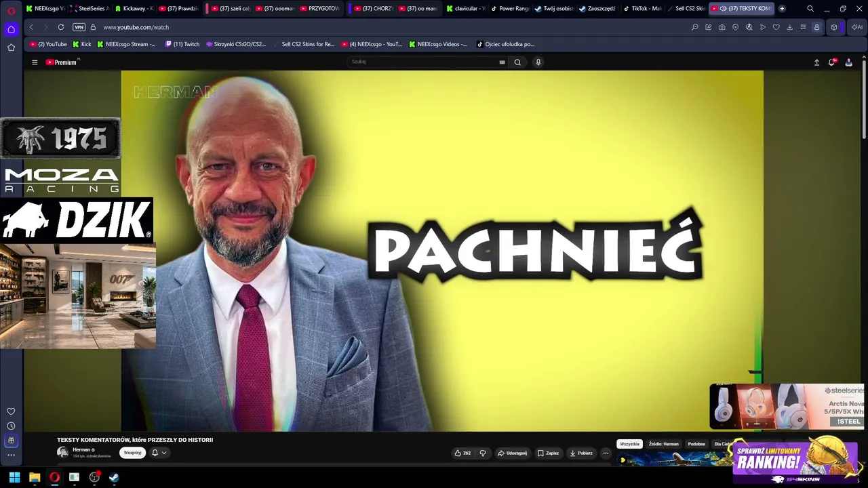
Task: Open the Skrzynki CS:GO/CS2 bookmark
Action: tap(236, 44)
